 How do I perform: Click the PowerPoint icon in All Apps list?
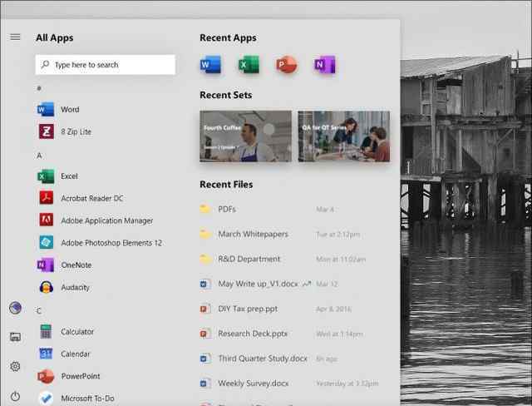[46, 376]
